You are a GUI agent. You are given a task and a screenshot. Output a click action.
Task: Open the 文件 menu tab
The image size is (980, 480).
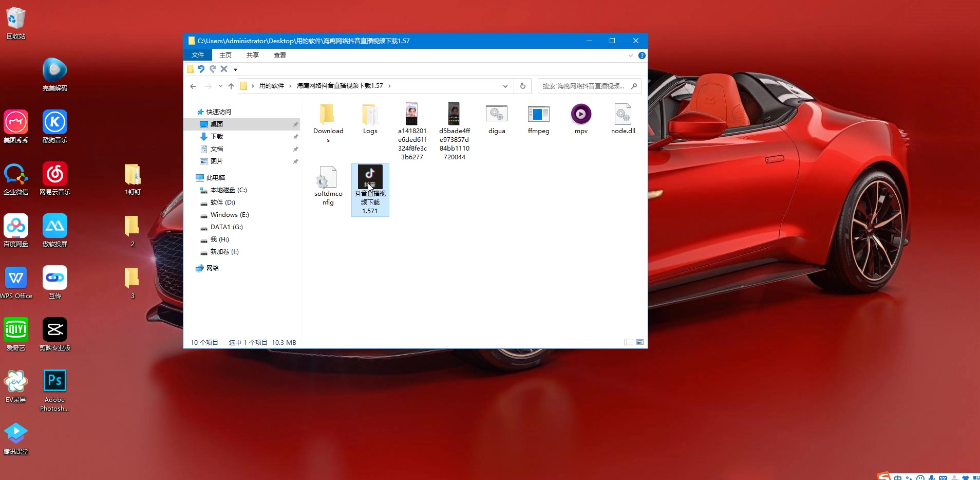[x=198, y=55]
